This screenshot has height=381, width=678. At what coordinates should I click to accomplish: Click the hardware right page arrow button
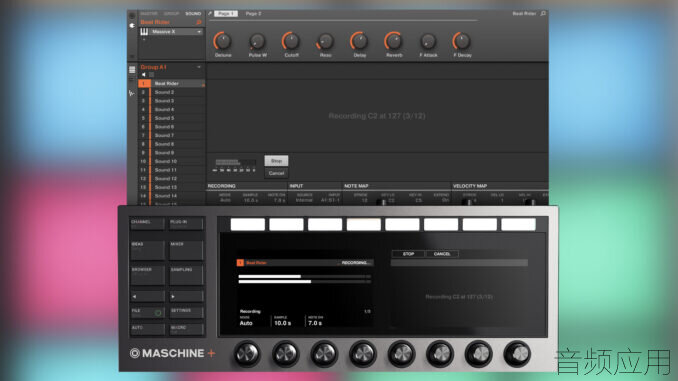tap(186, 296)
